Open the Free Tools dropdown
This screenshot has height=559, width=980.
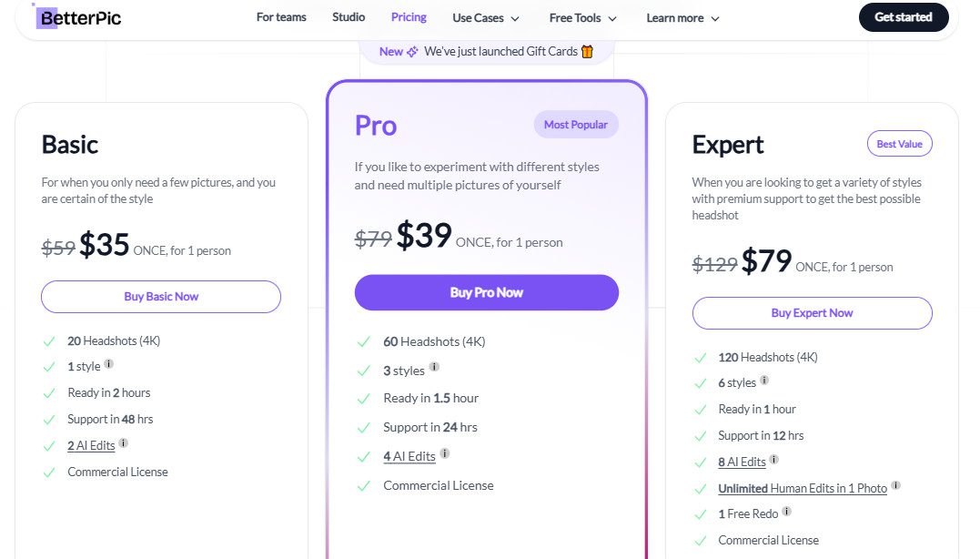pos(582,16)
